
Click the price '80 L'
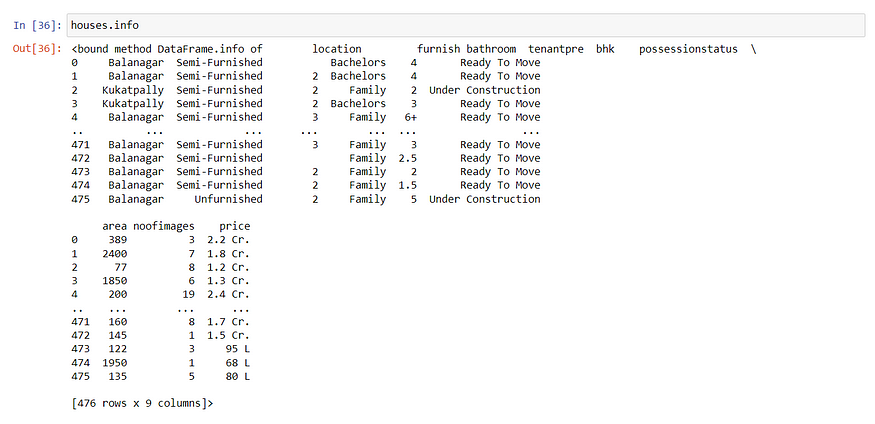tap(238, 377)
